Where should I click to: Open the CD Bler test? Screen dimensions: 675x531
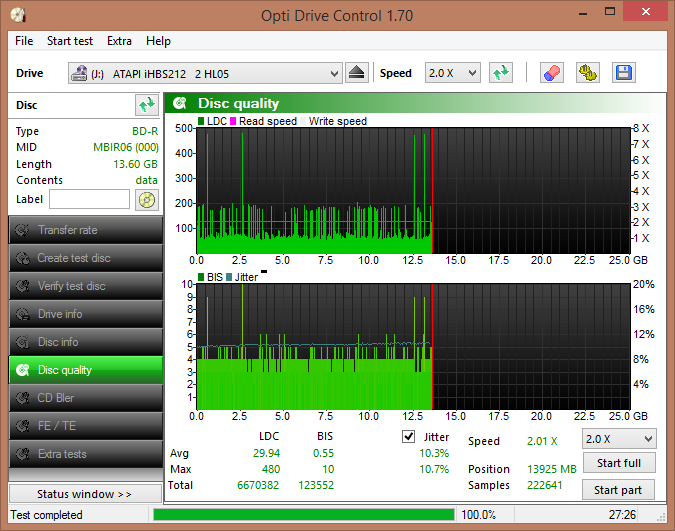pyautogui.click(x=86, y=398)
